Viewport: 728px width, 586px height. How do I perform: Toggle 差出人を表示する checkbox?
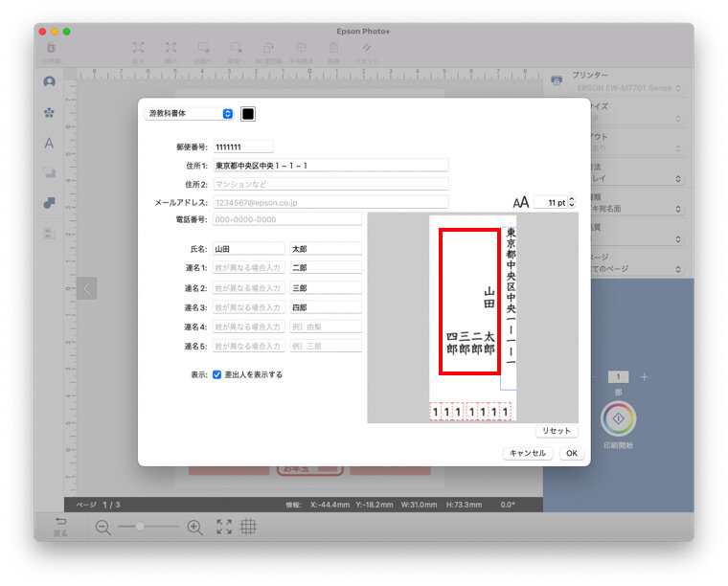click(x=216, y=375)
